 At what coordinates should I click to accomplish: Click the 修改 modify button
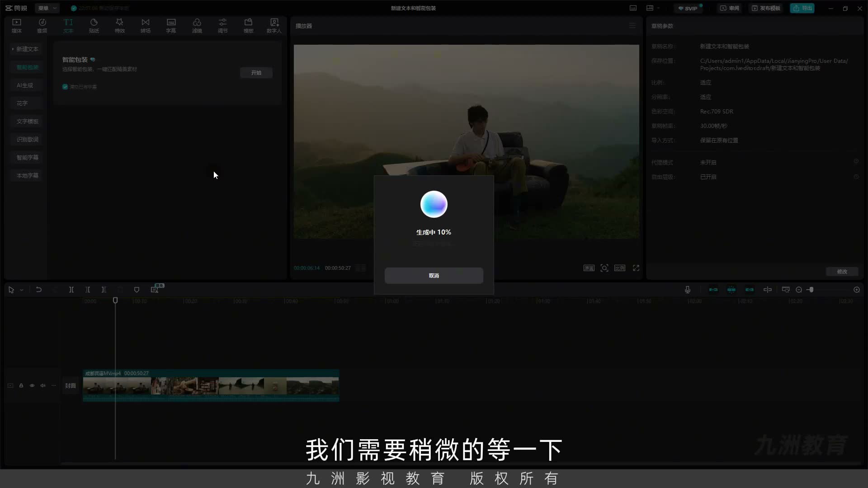842,272
